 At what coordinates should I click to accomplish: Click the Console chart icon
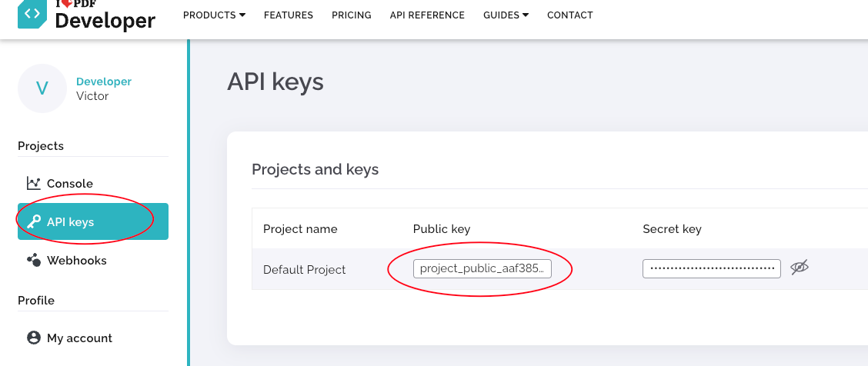(x=33, y=183)
